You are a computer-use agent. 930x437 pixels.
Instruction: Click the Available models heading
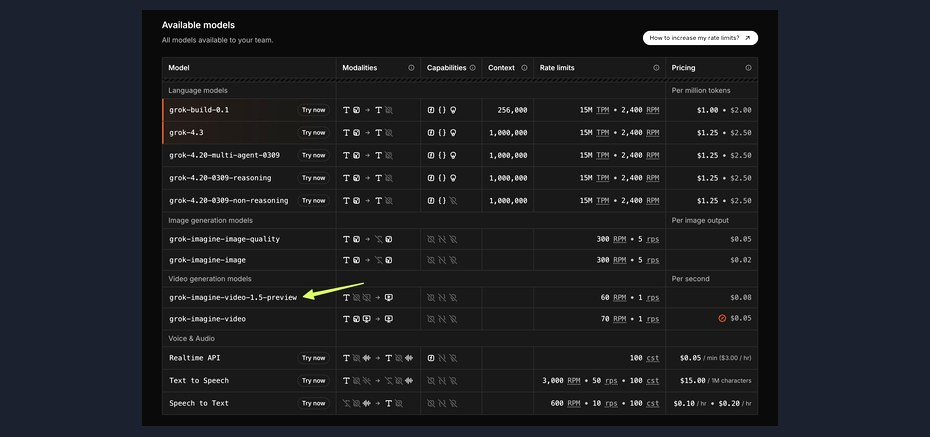198,25
